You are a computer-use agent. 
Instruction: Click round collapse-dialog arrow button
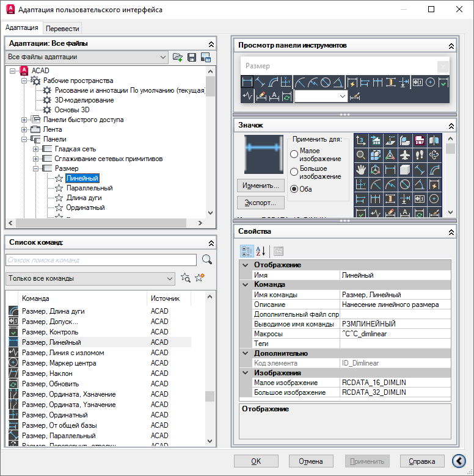tap(459, 461)
